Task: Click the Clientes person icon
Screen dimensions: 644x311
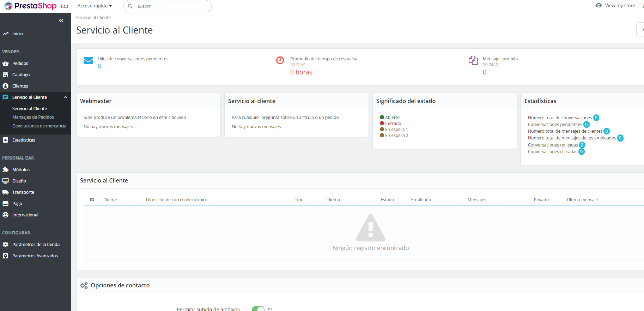Action: click(x=6, y=86)
